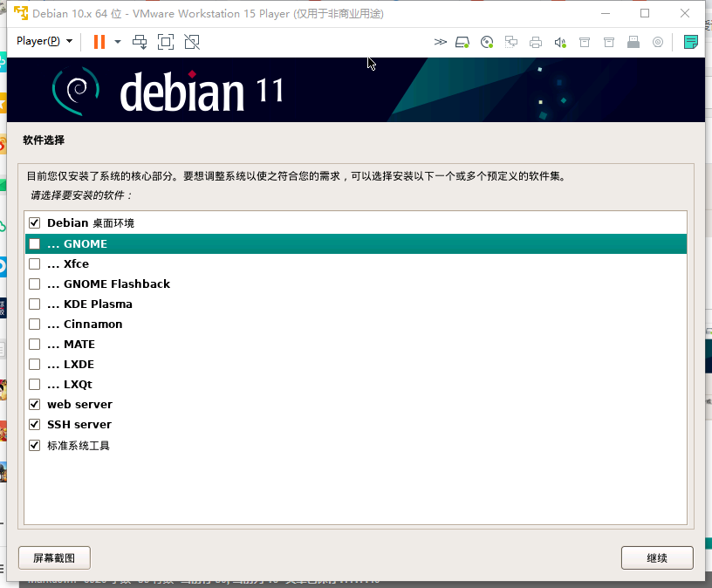712x588 pixels.
Task: Close the VMware Player window
Action: pos(685,14)
